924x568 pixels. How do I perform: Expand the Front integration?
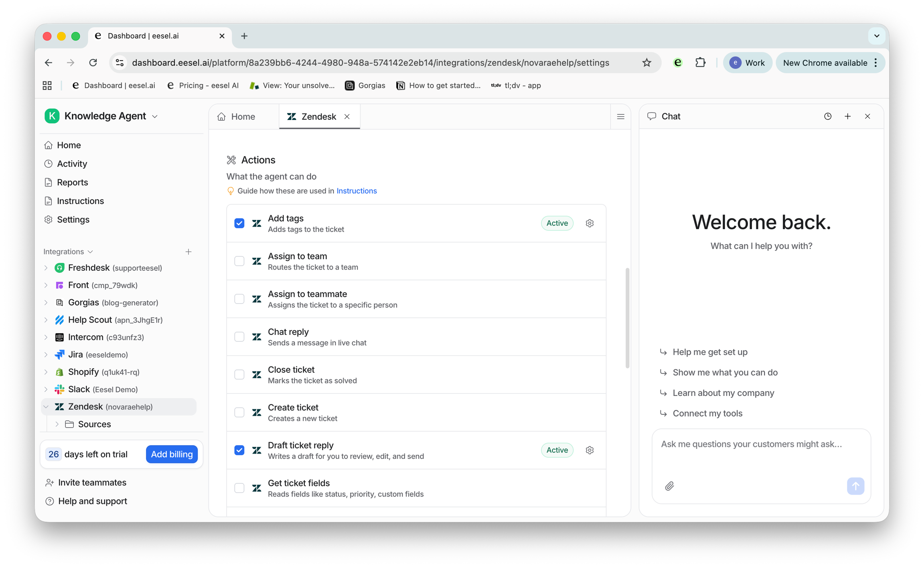46,285
